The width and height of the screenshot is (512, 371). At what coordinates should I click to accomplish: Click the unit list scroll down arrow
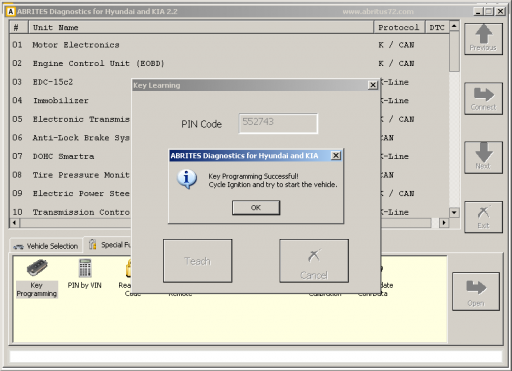(454, 212)
